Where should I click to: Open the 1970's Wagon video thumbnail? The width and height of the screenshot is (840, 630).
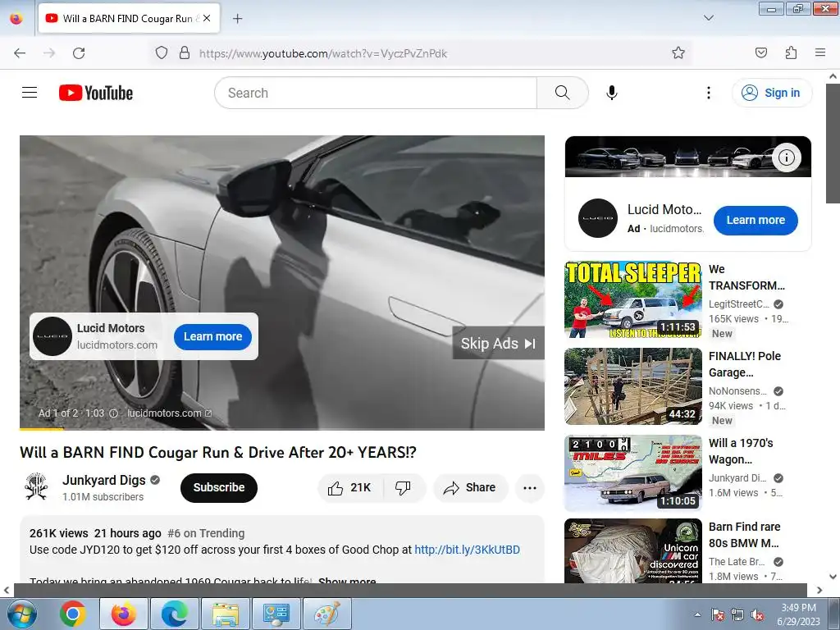[x=633, y=473]
